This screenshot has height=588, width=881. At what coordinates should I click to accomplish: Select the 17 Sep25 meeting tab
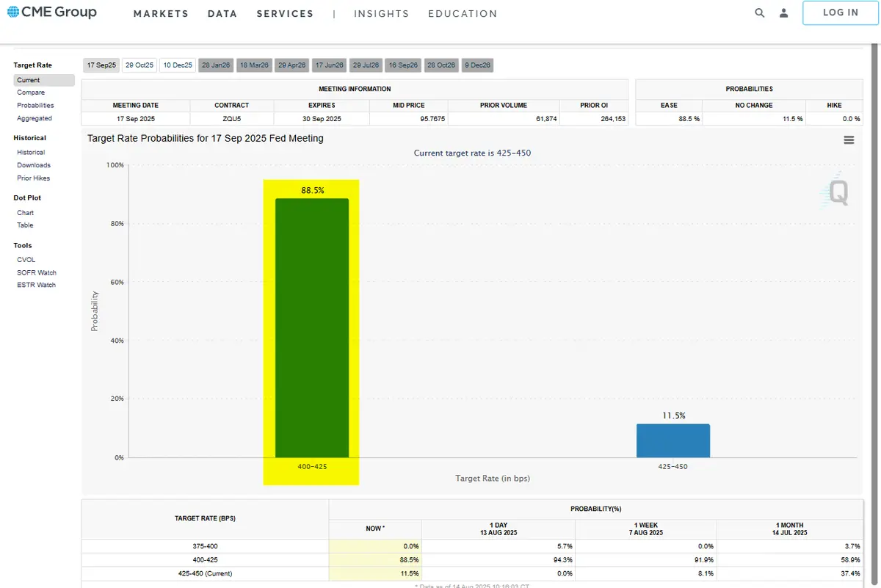pyautogui.click(x=101, y=65)
